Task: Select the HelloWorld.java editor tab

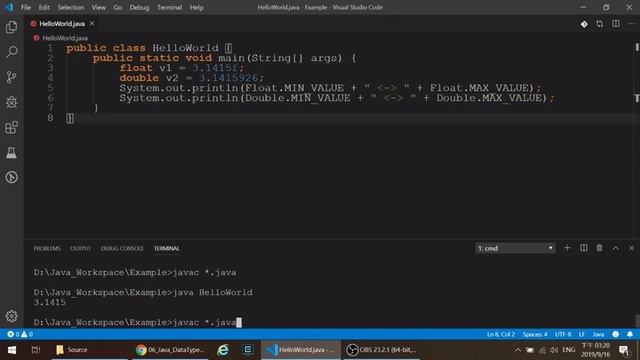Action: click(62, 24)
